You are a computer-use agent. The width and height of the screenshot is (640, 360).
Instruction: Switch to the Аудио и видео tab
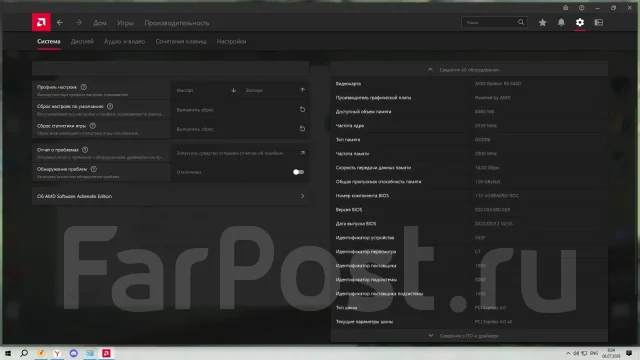(124, 41)
